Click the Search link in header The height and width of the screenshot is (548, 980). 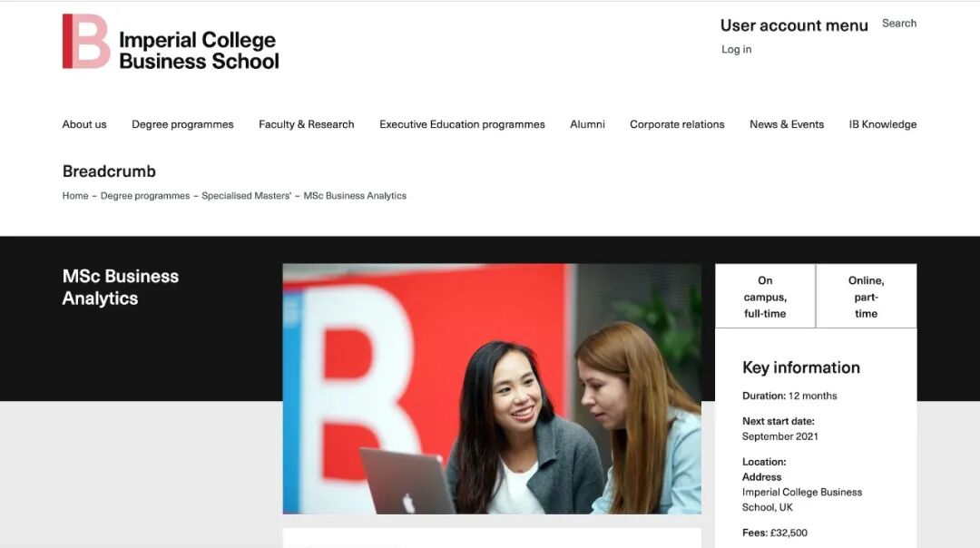(899, 23)
